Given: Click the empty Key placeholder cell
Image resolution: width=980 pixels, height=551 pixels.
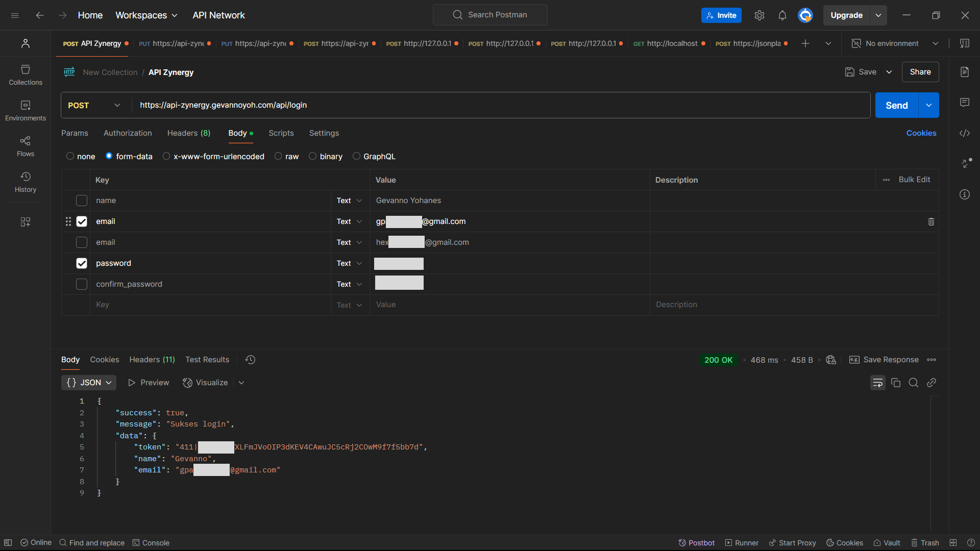Looking at the screenshot, I should 210,305.
